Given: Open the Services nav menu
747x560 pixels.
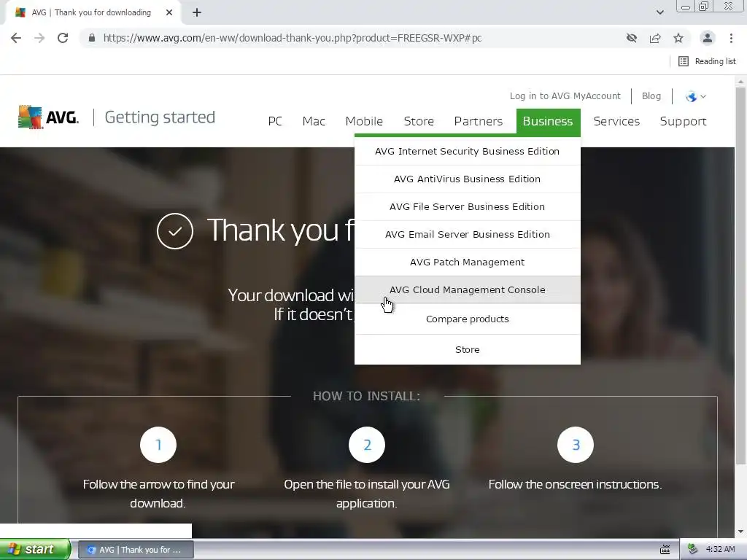Looking at the screenshot, I should point(616,122).
